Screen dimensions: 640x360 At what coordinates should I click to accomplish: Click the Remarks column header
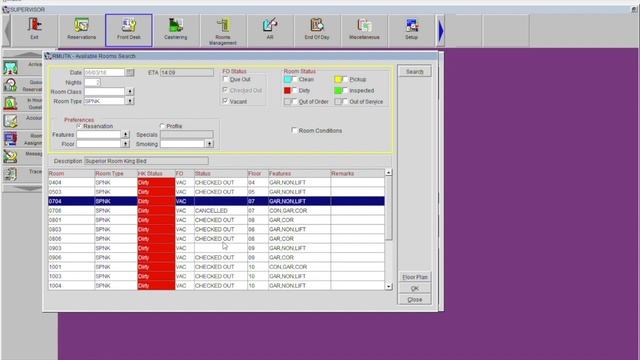pos(358,173)
